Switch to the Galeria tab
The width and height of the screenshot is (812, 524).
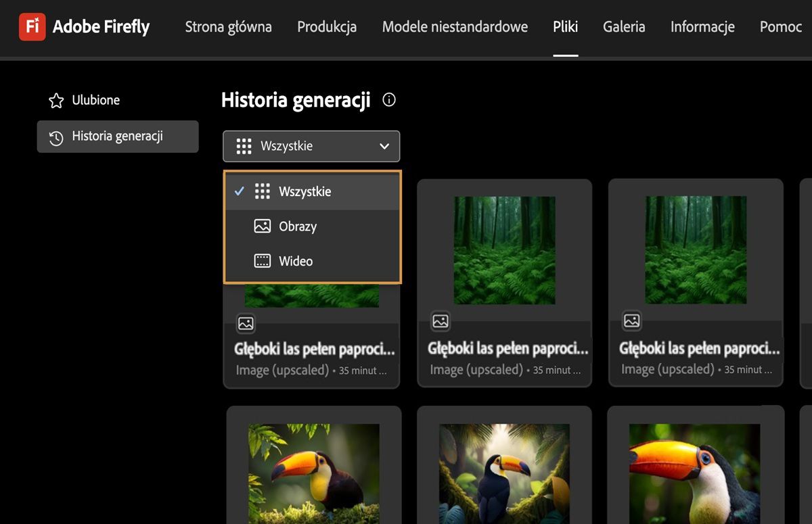click(x=624, y=27)
